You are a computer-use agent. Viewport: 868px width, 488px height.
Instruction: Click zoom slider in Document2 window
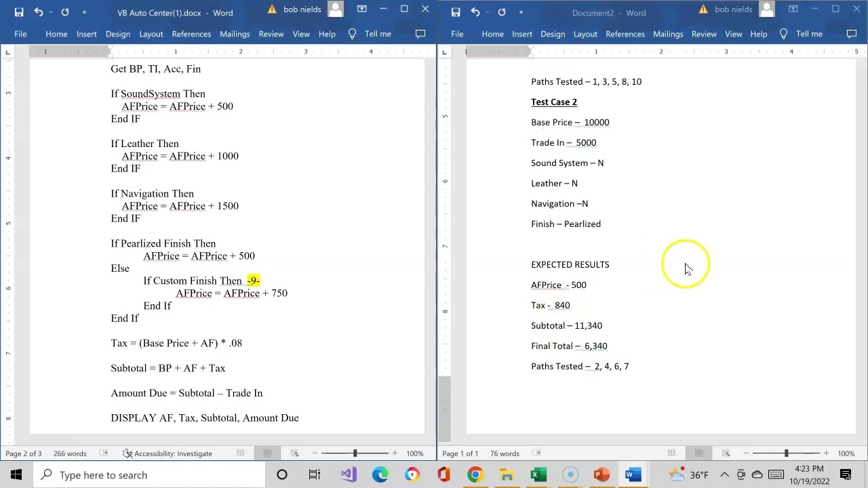pos(786,453)
